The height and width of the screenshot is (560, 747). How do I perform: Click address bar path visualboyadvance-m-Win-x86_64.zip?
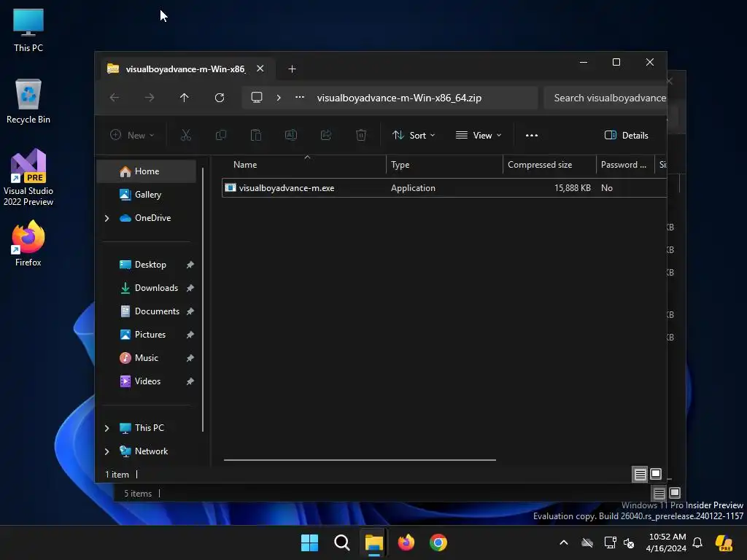tap(399, 98)
